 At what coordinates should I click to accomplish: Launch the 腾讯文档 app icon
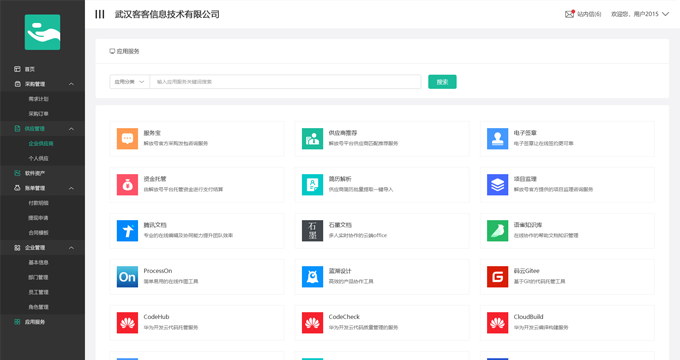[x=128, y=231]
